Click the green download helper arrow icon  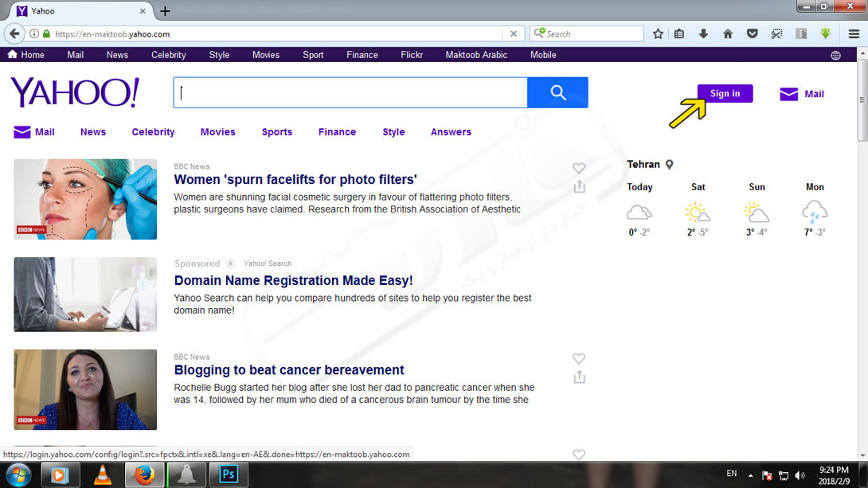point(825,33)
